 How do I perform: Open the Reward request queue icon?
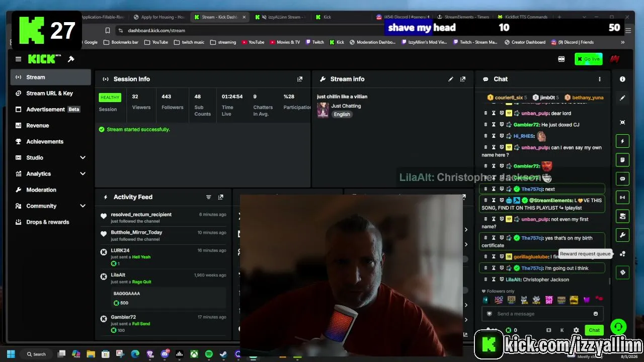click(x=622, y=254)
